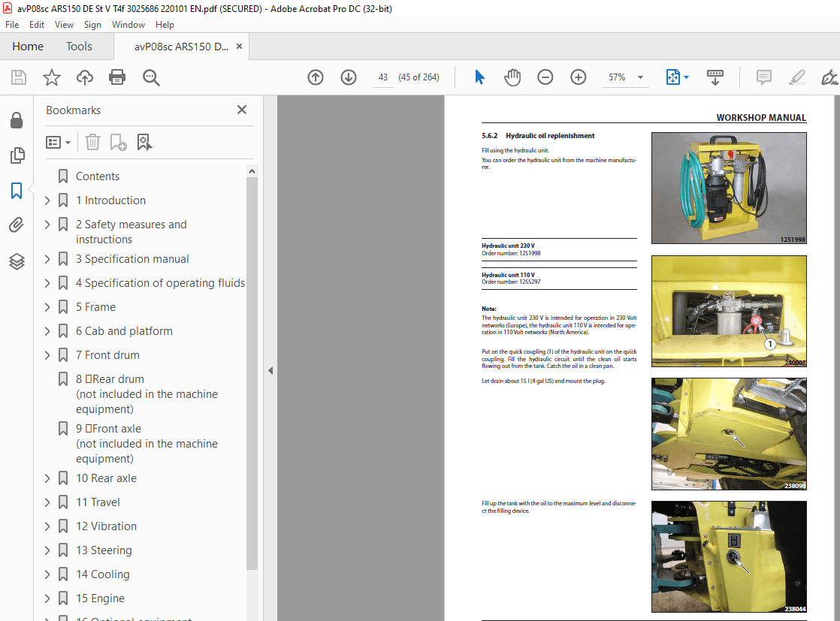Select the Highlight text tool

(x=796, y=77)
